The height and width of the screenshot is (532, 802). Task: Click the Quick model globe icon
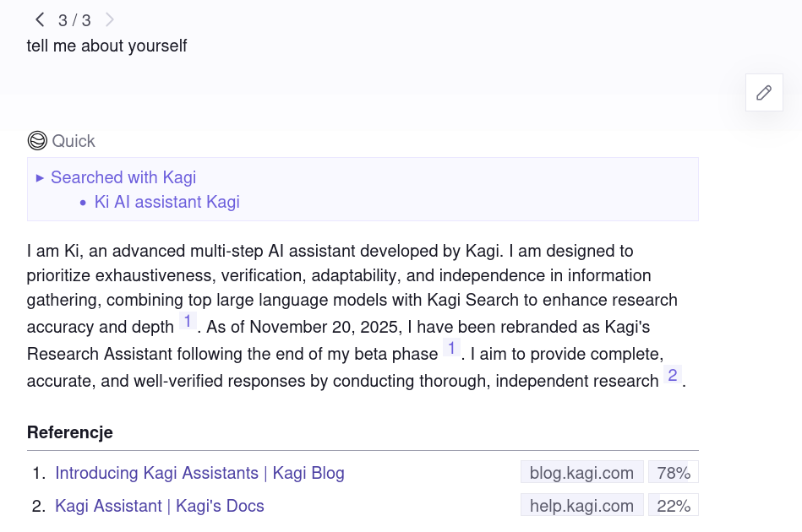coord(37,141)
